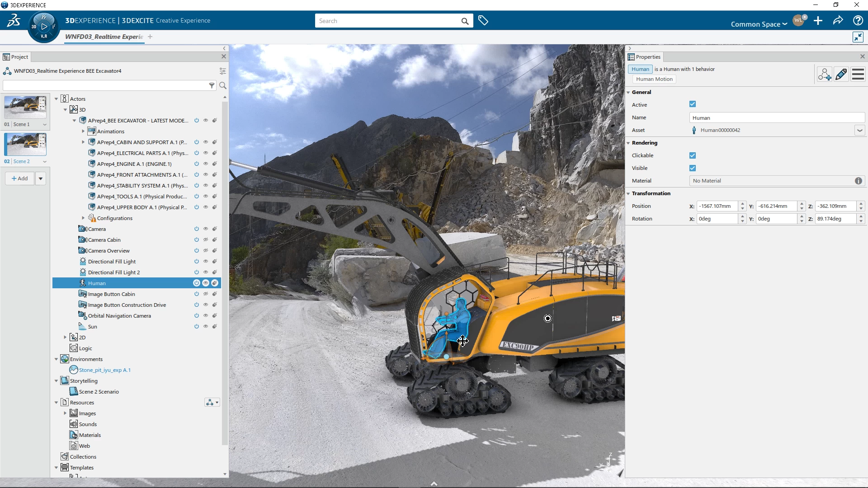Click the Human Motion behavior label

click(654, 79)
